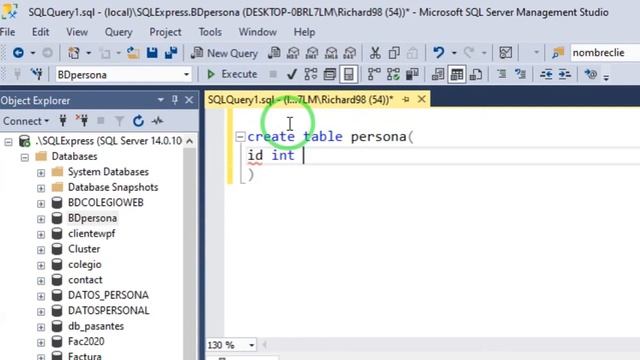This screenshot has height=360, width=640.
Task: Click Display Estimated Execution Plan icon
Action: (x=311, y=74)
